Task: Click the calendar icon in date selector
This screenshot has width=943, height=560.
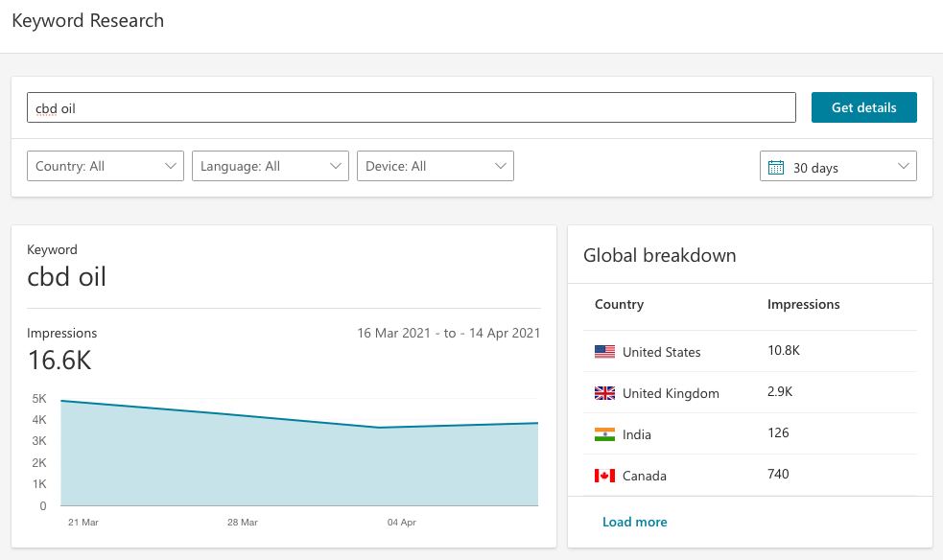Action: point(776,167)
